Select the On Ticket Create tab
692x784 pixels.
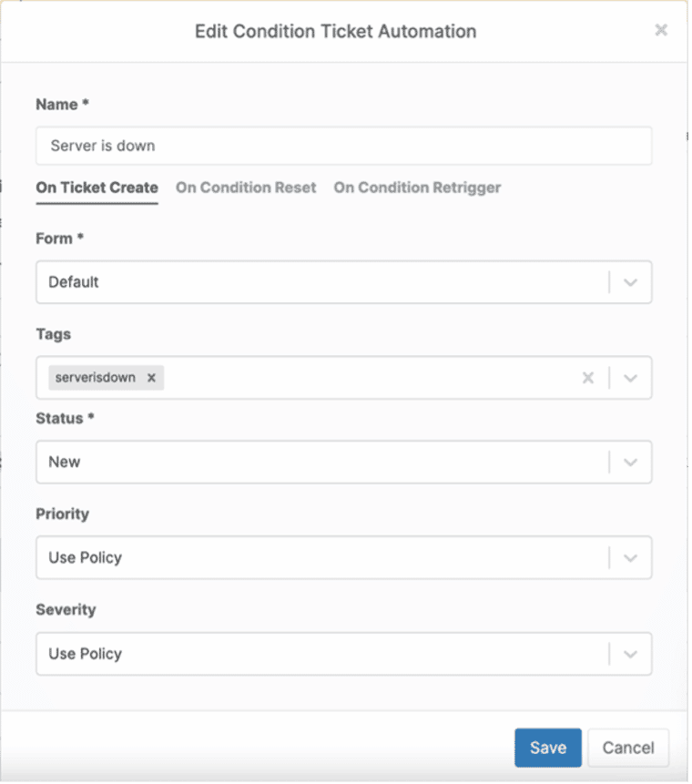[x=97, y=188]
